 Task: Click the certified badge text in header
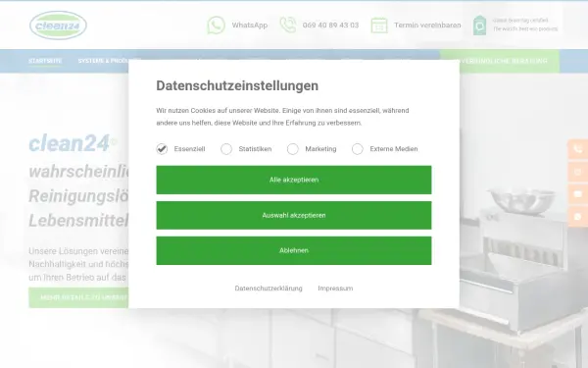point(525,25)
